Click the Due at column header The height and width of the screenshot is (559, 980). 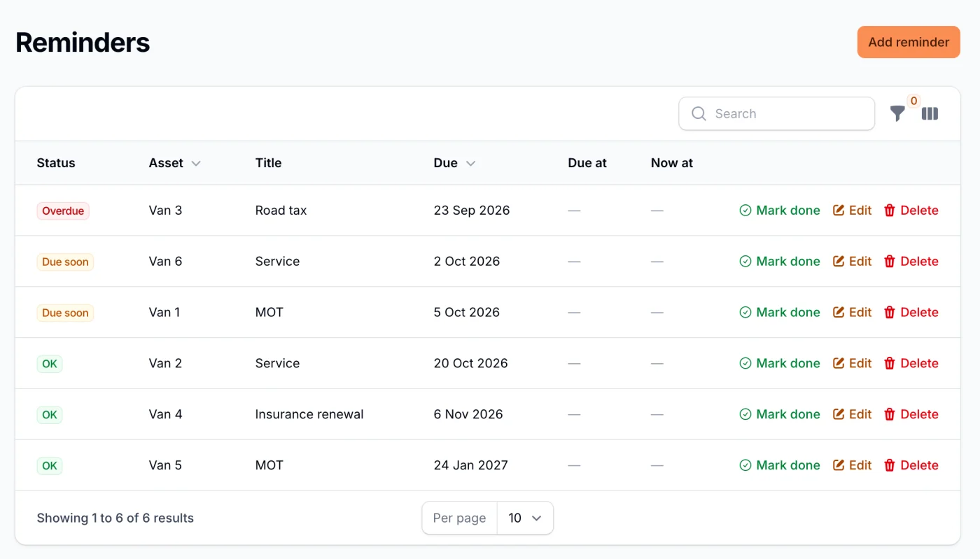(x=587, y=163)
